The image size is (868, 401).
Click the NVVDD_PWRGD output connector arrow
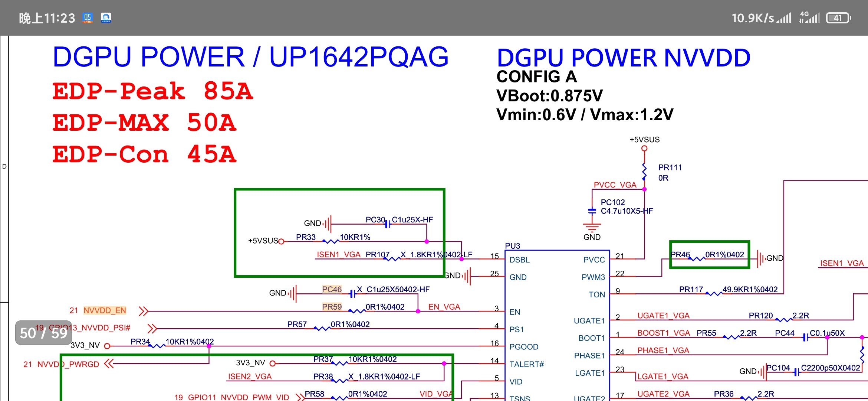(x=109, y=363)
